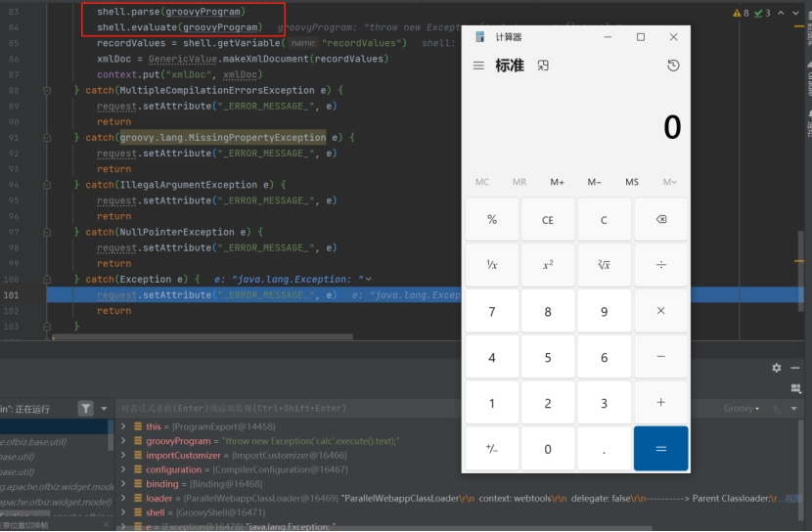
Task: Click the plus key in Calculator
Action: [661, 403]
